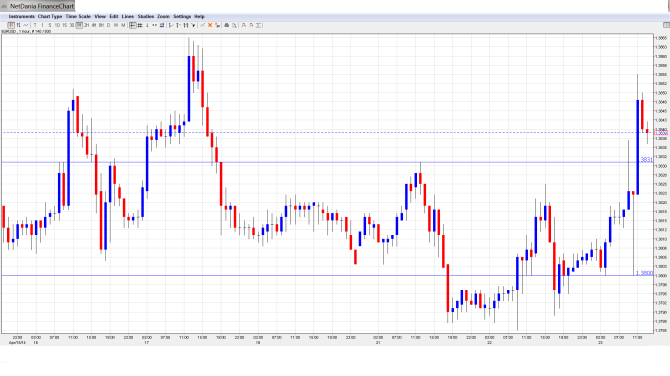
Task: Switch to line chart type icon
Action: tap(26, 25)
